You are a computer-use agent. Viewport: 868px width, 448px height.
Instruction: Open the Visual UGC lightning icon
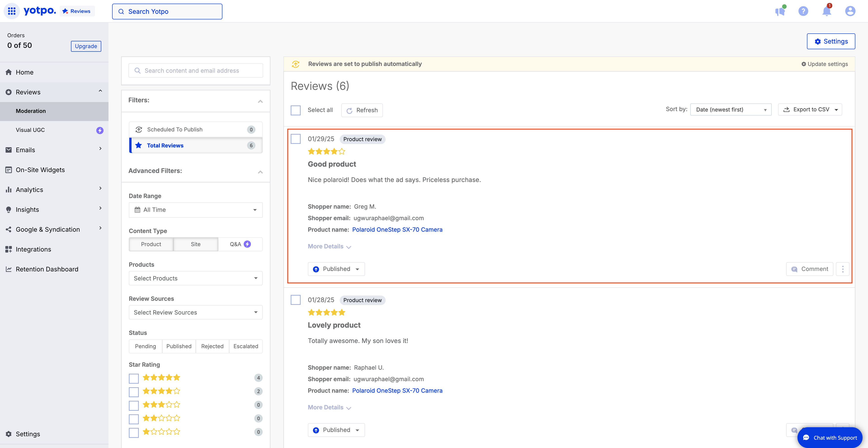(x=99, y=130)
